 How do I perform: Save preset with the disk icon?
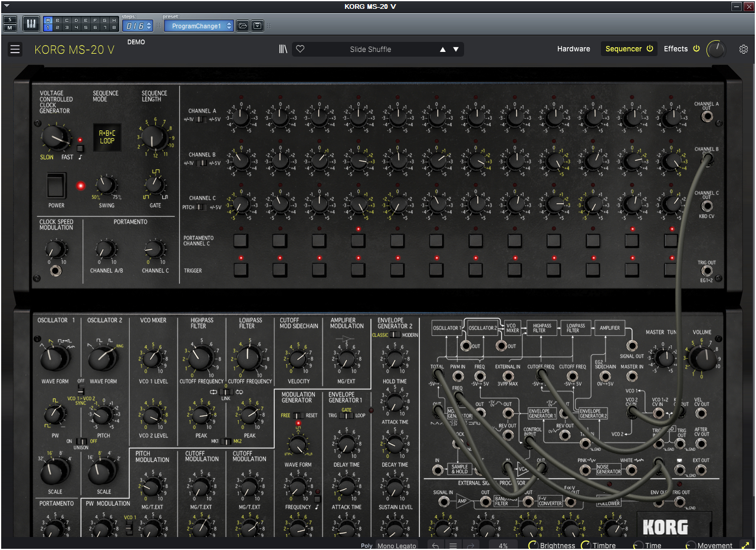[258, 26]
